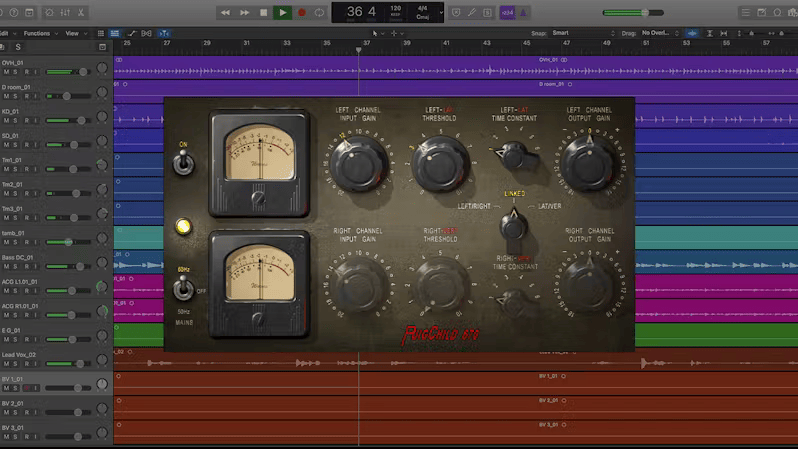Click the vertical auto zoom icon
This screenshot has width=798, height=449.
[709, 34]
